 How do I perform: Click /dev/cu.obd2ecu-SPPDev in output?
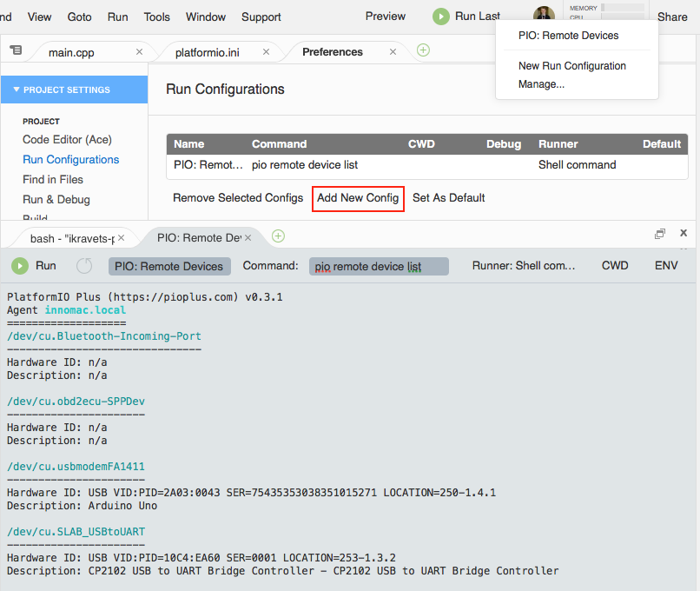[x=76, y=402]
